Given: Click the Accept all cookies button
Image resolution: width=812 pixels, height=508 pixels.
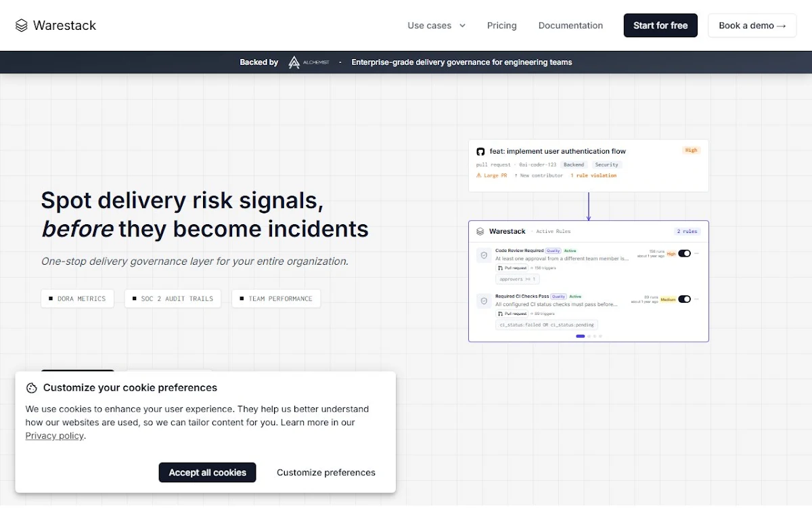Looking at the screenshot, I should [207, 472].
